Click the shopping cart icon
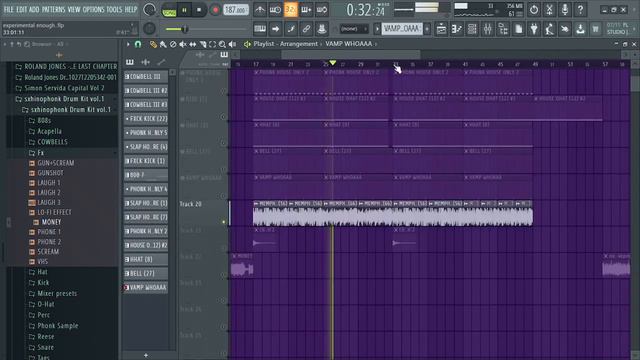This screenshot has width=640, height=360. (596, 29)
